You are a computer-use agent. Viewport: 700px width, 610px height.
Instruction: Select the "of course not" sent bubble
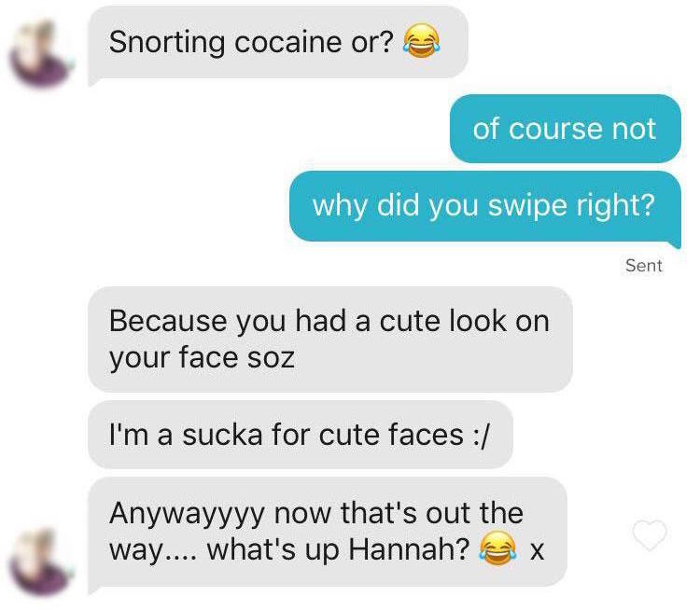[x=566, y=129]
